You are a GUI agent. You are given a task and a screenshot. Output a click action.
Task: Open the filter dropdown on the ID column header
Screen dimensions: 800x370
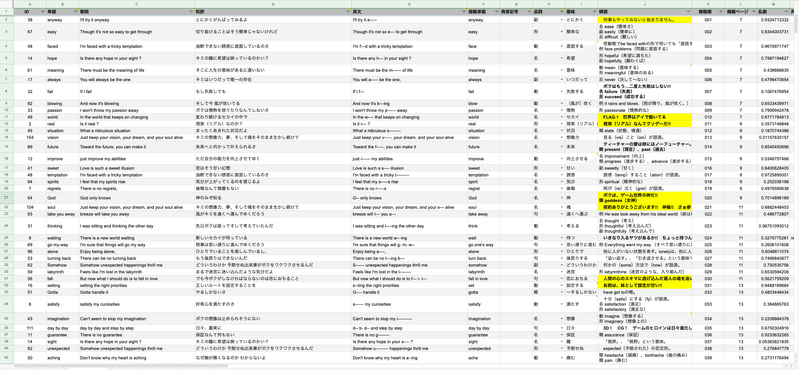42,11
